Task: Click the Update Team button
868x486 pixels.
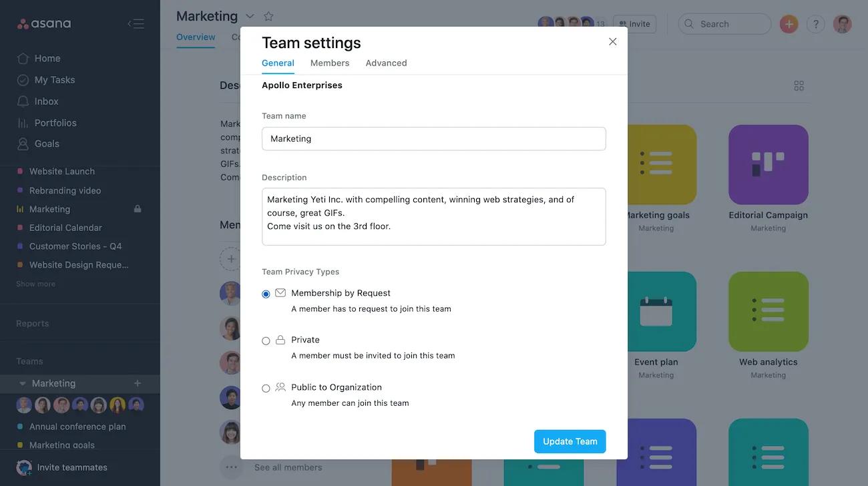Action: pos(570,441)
